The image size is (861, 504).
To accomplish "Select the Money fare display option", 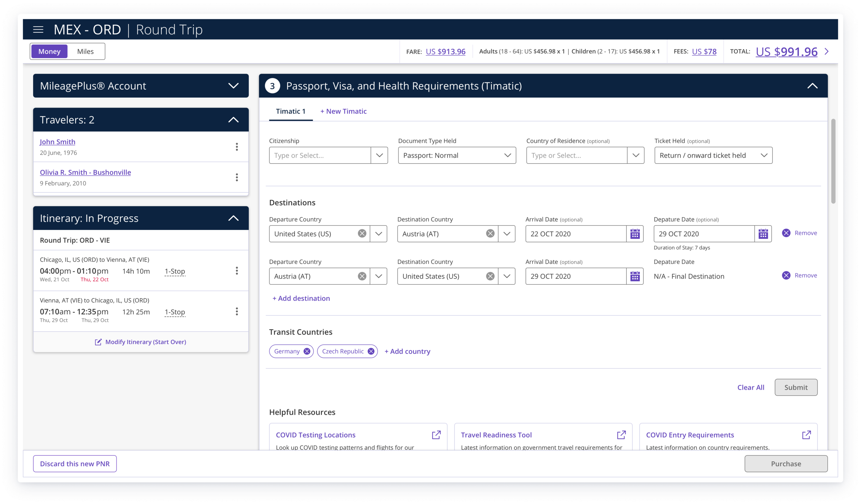I will tap(49, 52).
